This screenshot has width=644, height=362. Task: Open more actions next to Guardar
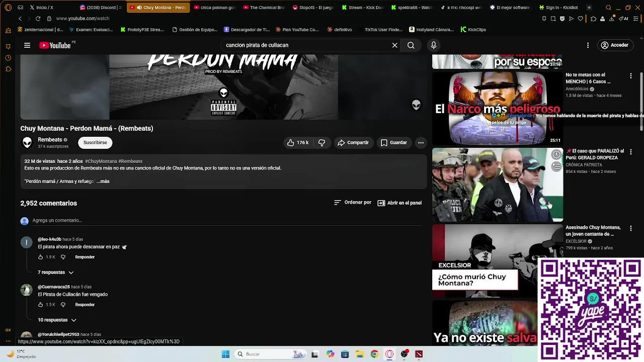coord(421,143)
